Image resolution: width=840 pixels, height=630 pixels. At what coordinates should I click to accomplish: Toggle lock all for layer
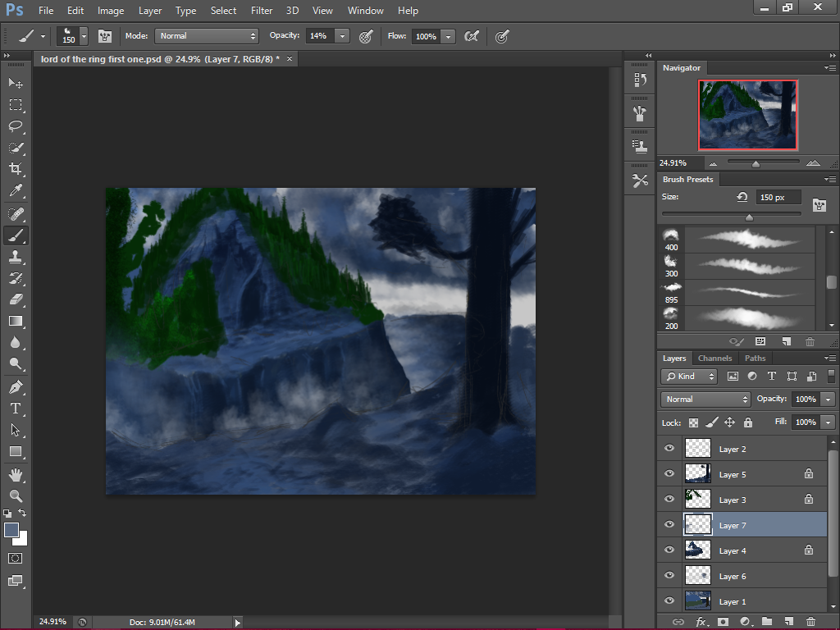tap(748, 422)
